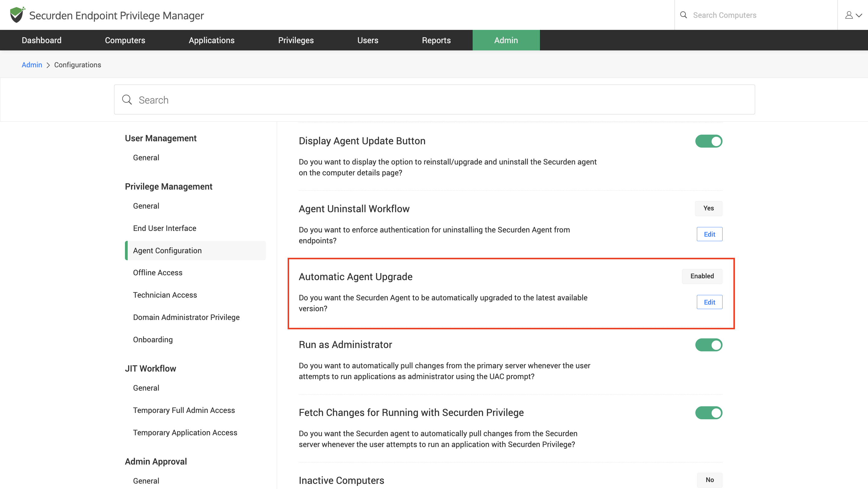Open Onboarding settings
868x489 pixels.
click(x=153, y=339)
